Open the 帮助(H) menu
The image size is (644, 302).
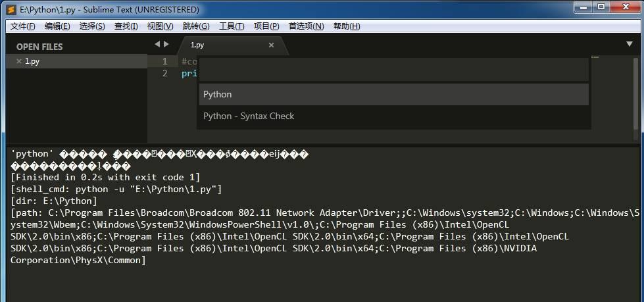(347, 26)
